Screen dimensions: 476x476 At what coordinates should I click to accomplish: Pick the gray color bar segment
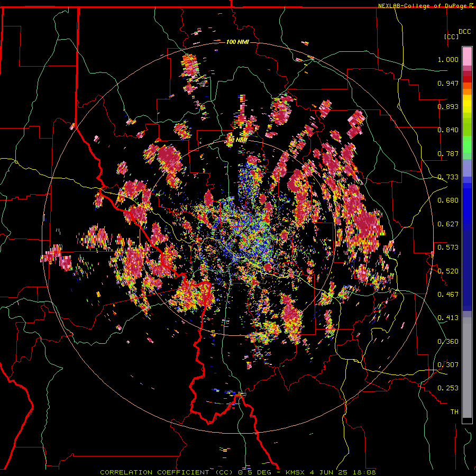tap(467, 368)
